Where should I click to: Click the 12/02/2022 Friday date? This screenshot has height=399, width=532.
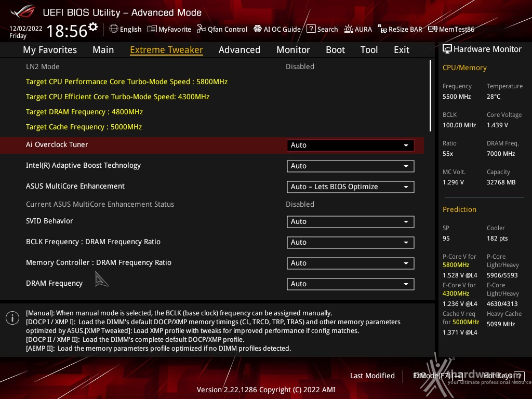[x=26, y=32]
